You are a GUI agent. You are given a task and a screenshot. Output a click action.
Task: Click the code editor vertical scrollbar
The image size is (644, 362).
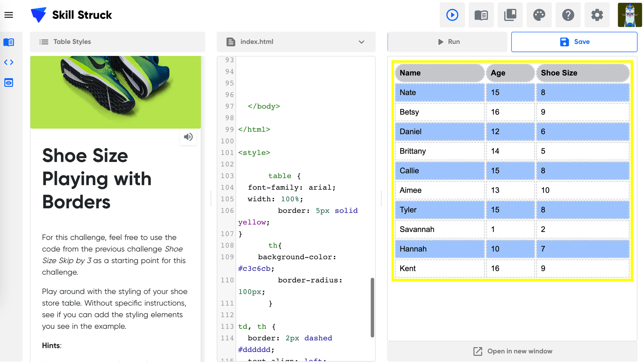[372, 307]
